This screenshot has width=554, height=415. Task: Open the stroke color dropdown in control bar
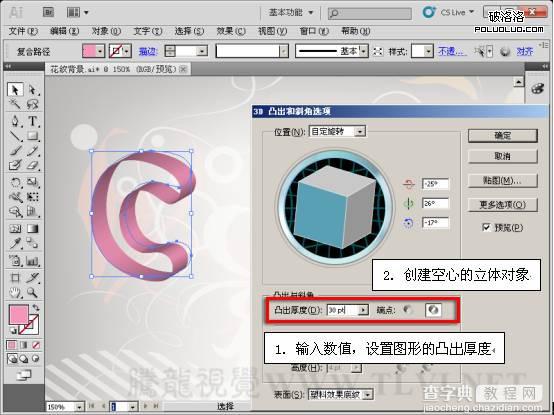coord(127,52)
